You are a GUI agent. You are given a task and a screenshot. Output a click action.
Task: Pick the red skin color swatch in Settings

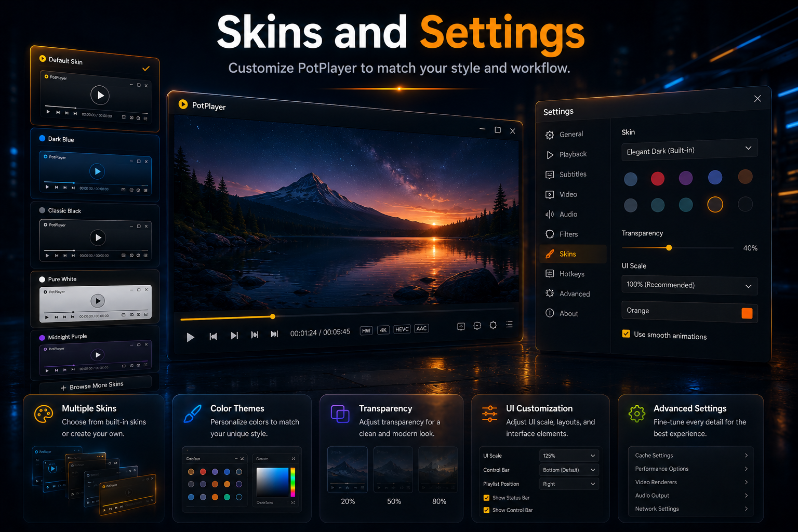[x=658, y=179]
